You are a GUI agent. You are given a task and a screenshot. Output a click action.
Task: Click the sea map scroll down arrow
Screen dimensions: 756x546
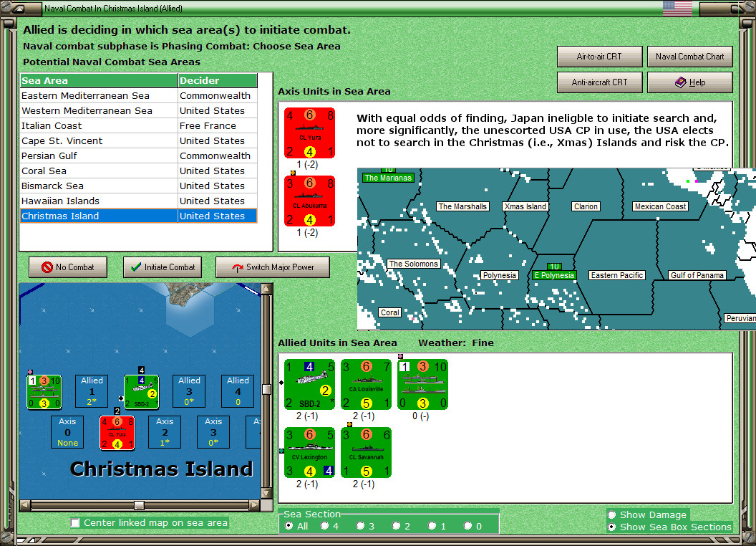point(266,494)
